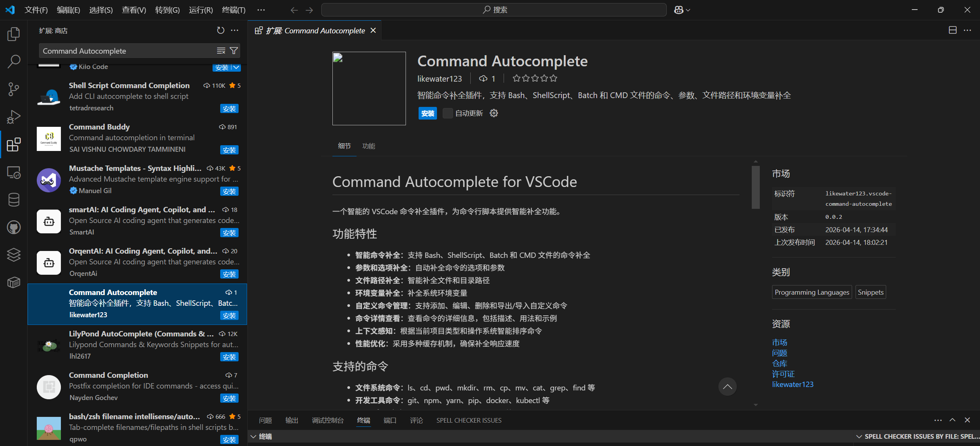Screen dimensions: 980x446
Task: Open the 许可证 license resource link
Action: (x=784, y=374)
